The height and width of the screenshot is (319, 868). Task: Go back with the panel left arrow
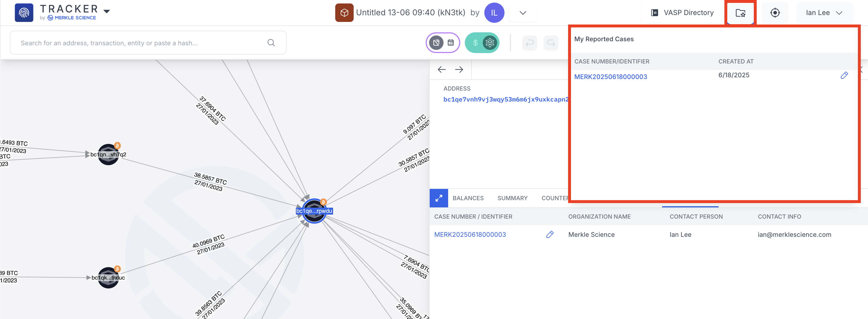pos(441,70)
